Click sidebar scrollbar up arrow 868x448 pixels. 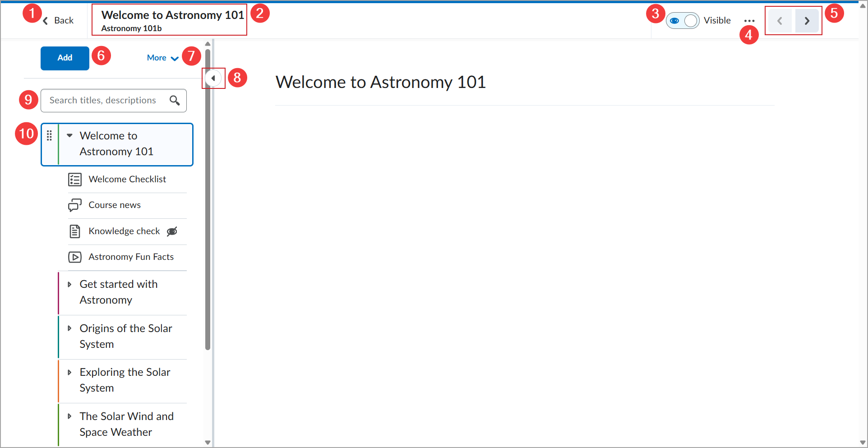coord(208,44)
